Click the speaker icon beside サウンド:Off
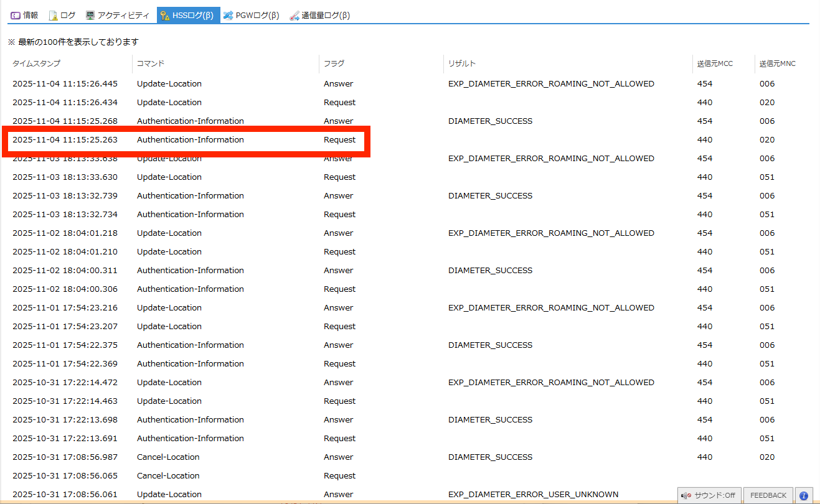 [686, 495]
